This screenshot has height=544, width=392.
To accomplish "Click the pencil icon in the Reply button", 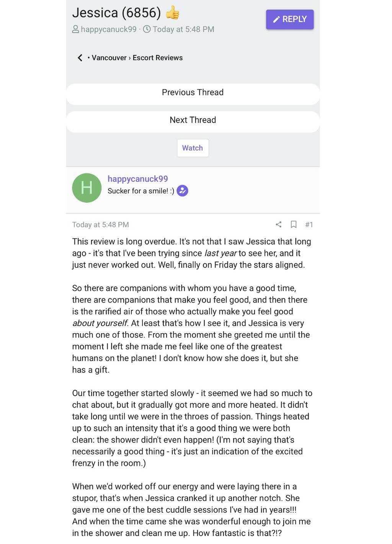I will pos(276,20).
